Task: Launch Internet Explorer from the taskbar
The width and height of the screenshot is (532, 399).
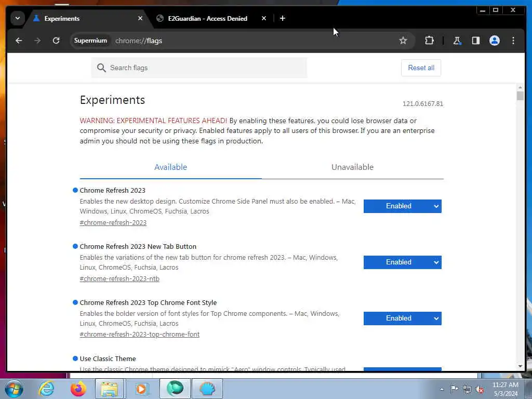Action: pyautogui.click(x=46, y=389)
